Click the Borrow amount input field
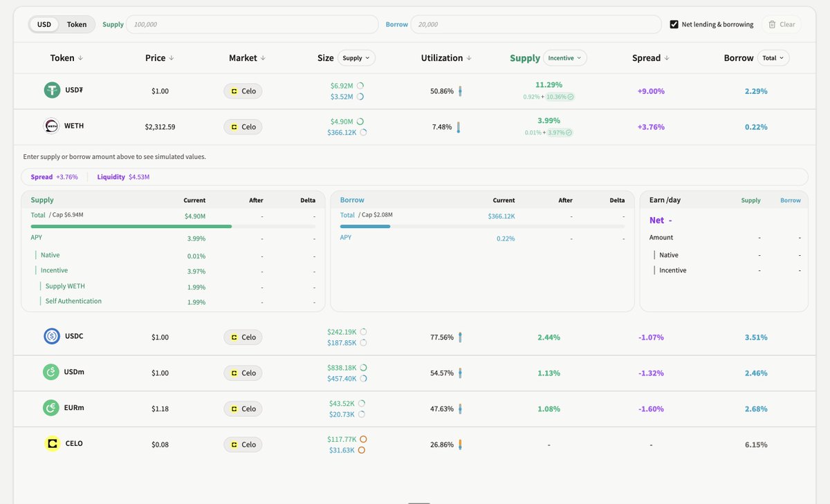830x504 pixels. click(x=536, y=24)
